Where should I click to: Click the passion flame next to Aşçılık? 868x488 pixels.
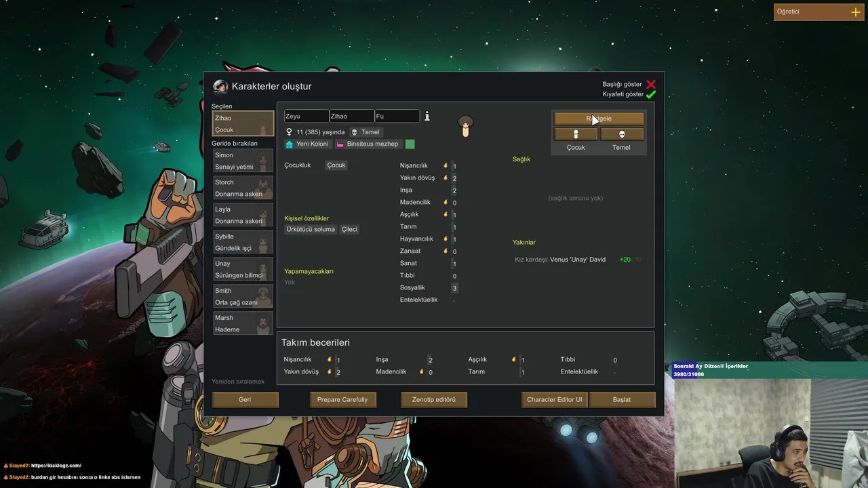[446, 214]
